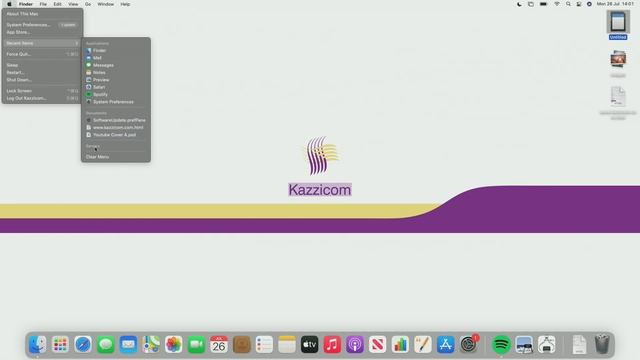Image resolution: width=640 pixels, height=360 pixels.
Task: Open Pages from the Dock
Action: (423, 344)
